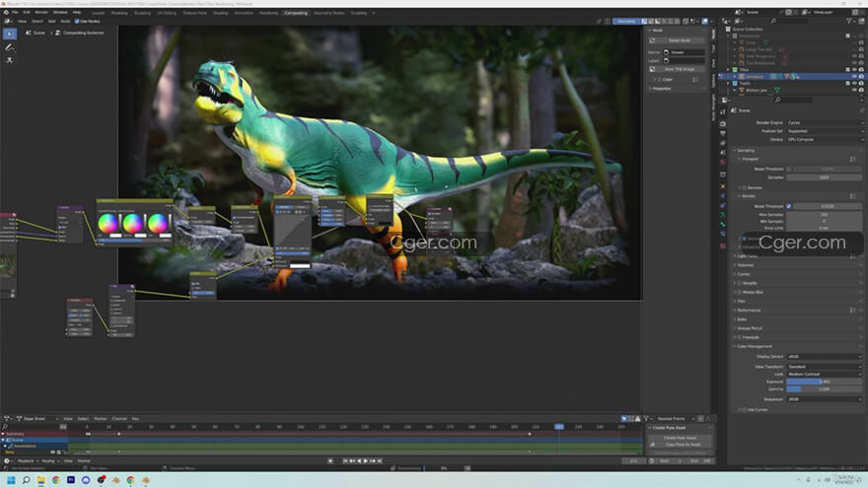Click the Play Animation button in timeline
Viewport: 868px width, 488px height.
click(365, 461)
